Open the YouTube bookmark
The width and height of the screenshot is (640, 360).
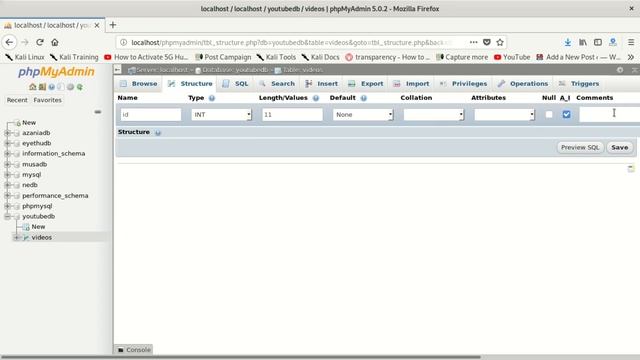(512, 57)
